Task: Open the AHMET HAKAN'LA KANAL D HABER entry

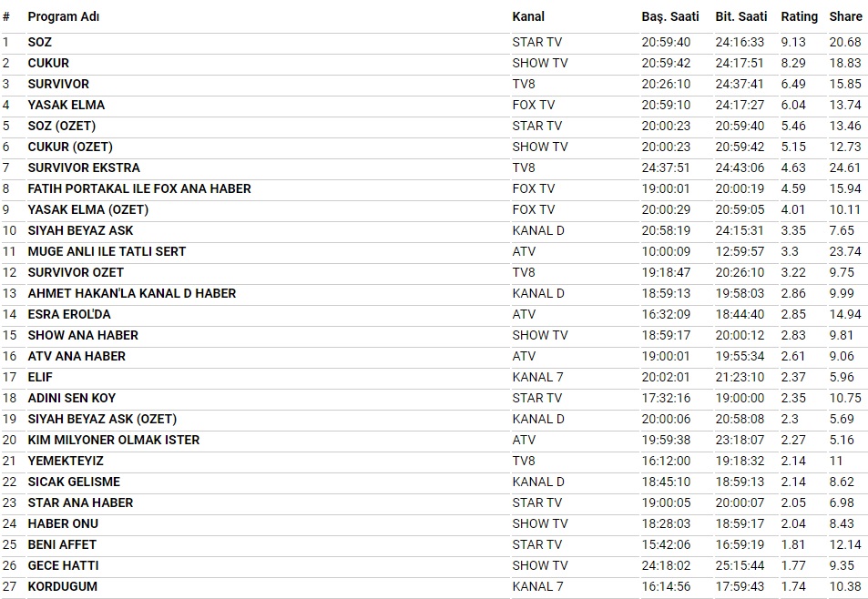Action: [x=132, y=293]
